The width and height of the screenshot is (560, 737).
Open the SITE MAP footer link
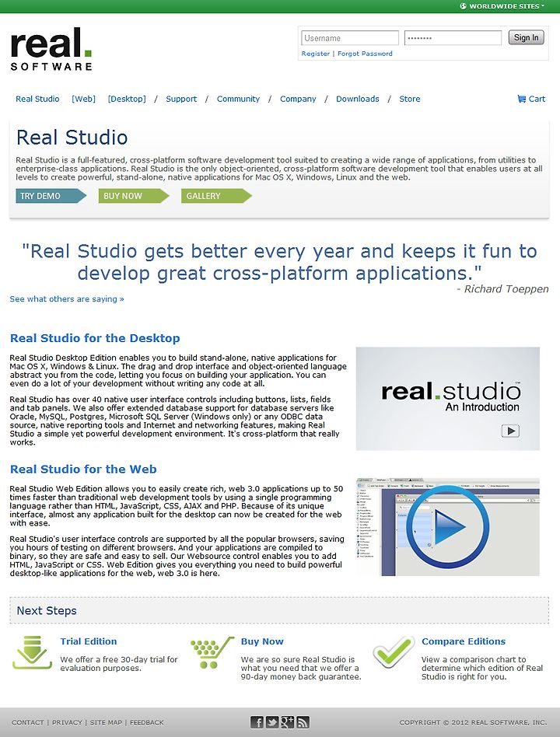[106, 722]
